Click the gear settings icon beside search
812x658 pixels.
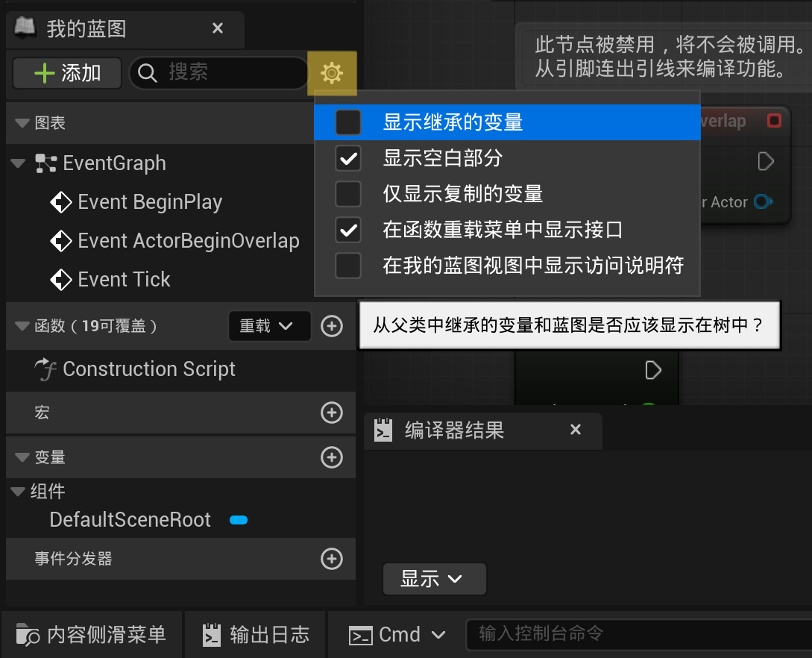click(x=332, y=73)
